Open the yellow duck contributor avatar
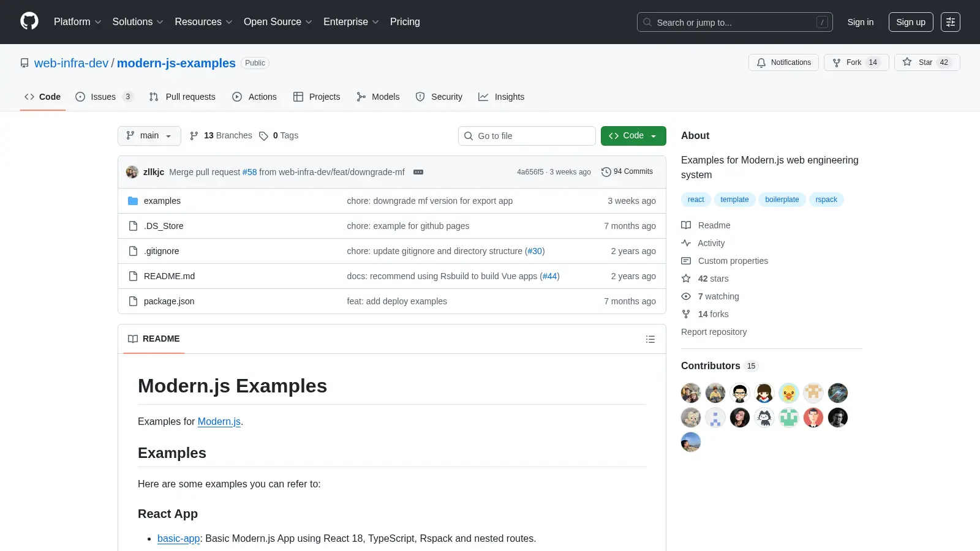This screenshot has height=551, width=980. click(789, 393)
